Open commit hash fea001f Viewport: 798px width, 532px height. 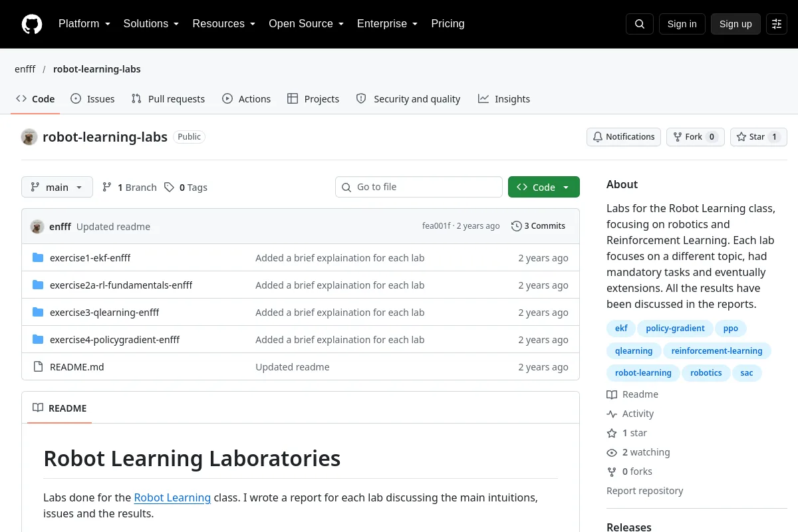coord(436,226)
